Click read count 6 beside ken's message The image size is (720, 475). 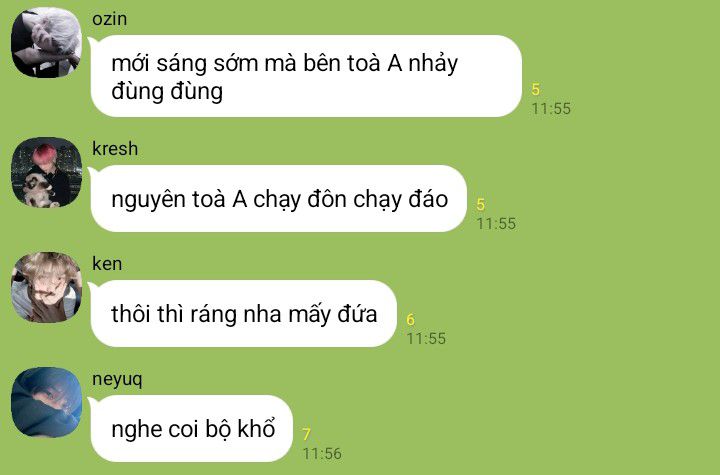(411, 319)
